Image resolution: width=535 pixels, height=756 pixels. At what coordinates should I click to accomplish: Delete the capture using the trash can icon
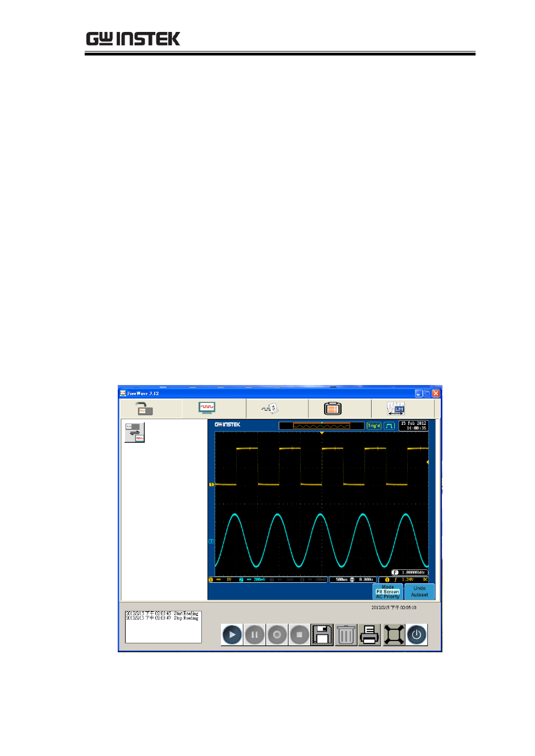click(x=346, y=635)
